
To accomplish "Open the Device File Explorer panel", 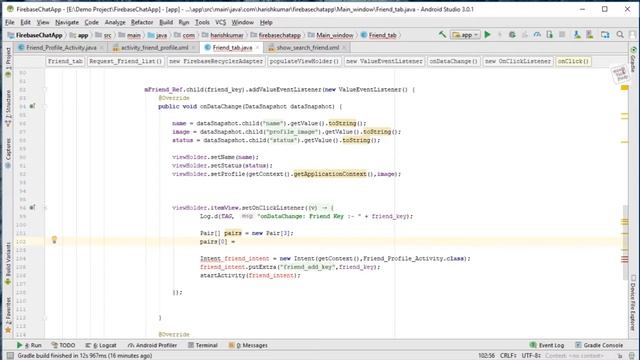I will click(633, 302).
